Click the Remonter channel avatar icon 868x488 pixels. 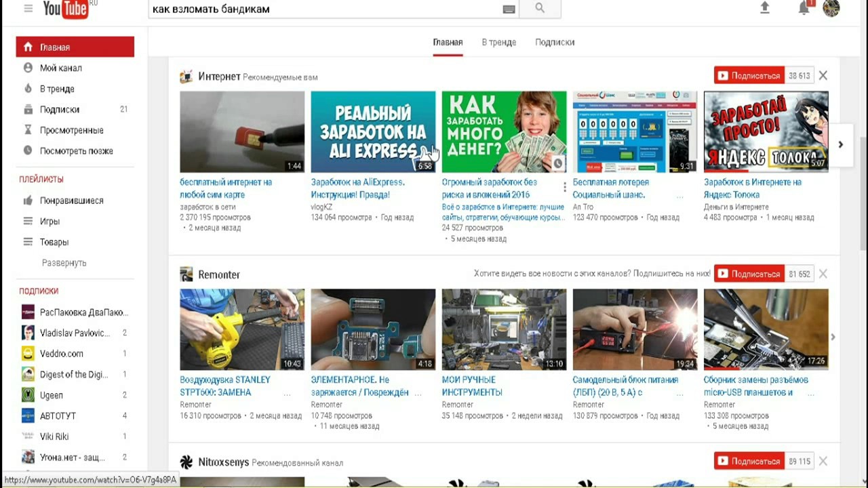click(186, 274)
